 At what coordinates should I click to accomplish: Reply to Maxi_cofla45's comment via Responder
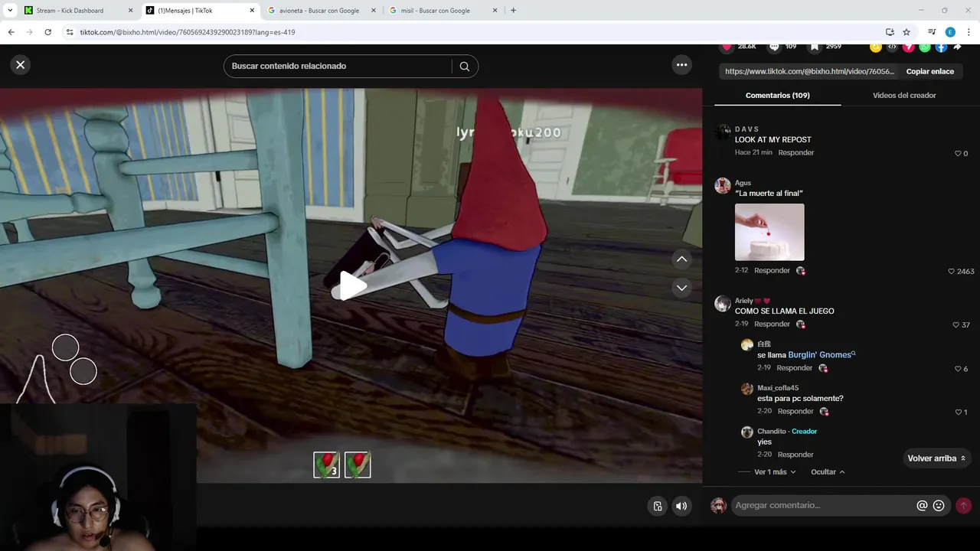[795, 411]
